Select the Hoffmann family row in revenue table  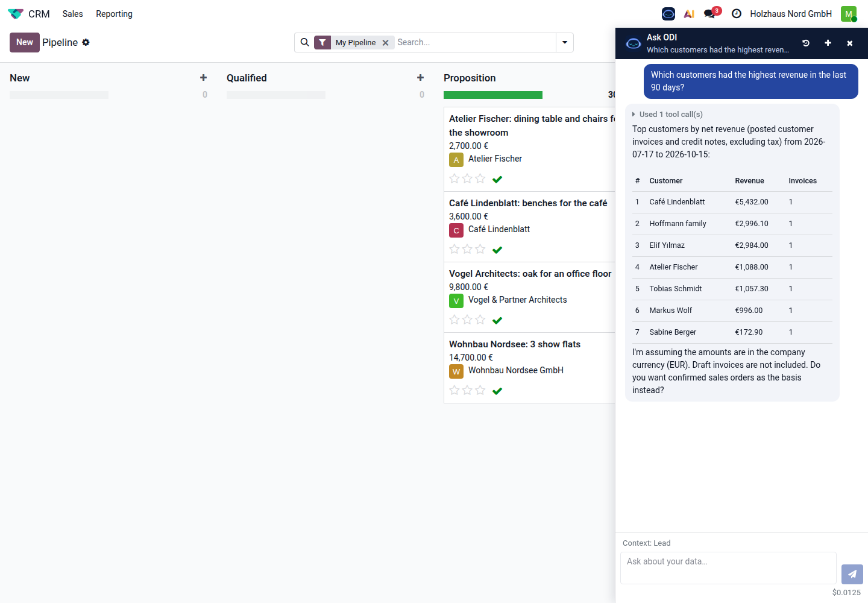click(x=732, y=224)
